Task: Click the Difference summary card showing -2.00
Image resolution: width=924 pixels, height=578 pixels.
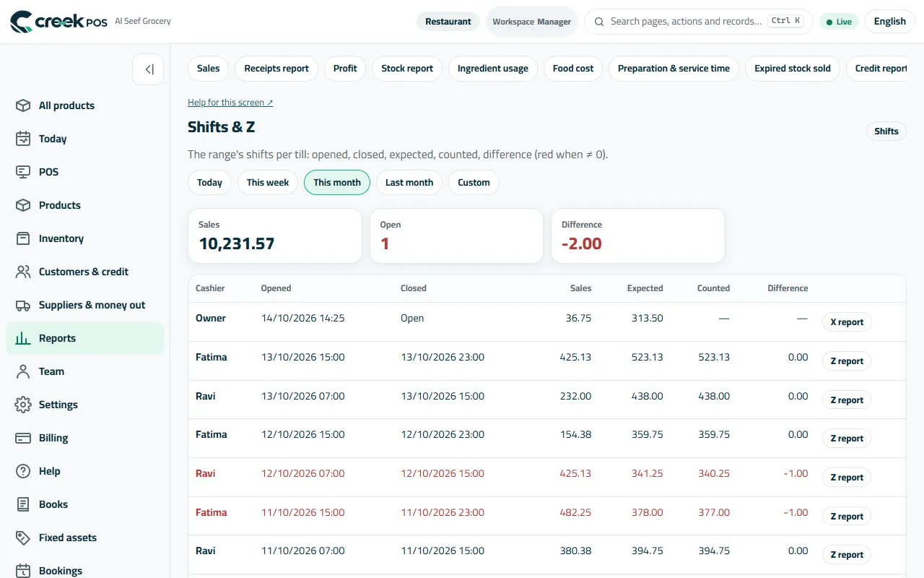Action: [638, 236]
